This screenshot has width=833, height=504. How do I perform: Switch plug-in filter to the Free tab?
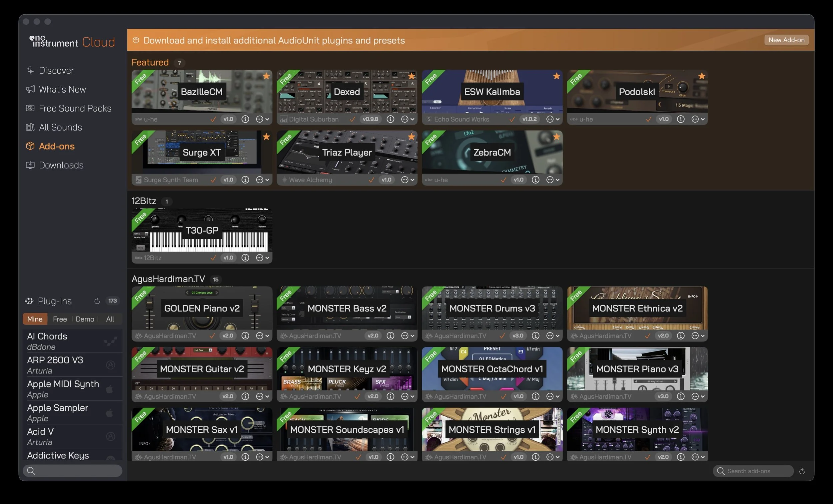tap(60, 319)
